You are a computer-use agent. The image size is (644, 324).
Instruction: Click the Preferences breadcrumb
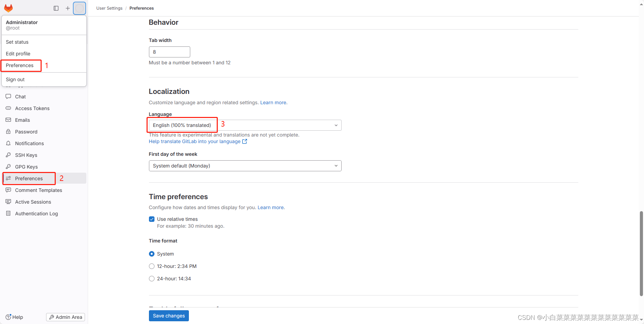pos(142,8)
